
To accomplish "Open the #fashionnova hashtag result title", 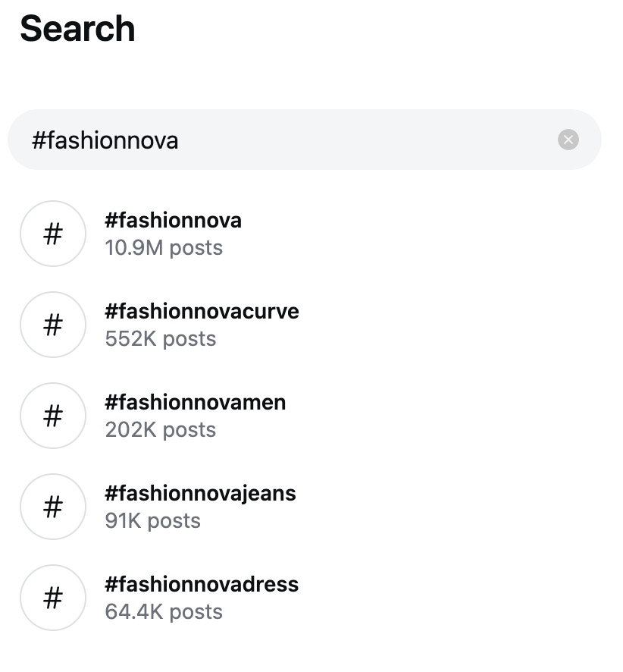I will pyautogui.click(x=173, y=221).
